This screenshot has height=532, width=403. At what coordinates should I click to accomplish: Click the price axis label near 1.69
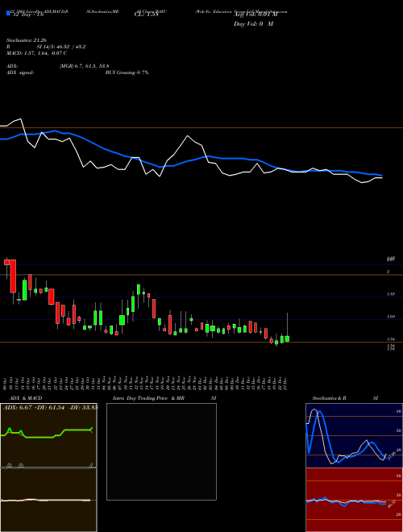390,317
